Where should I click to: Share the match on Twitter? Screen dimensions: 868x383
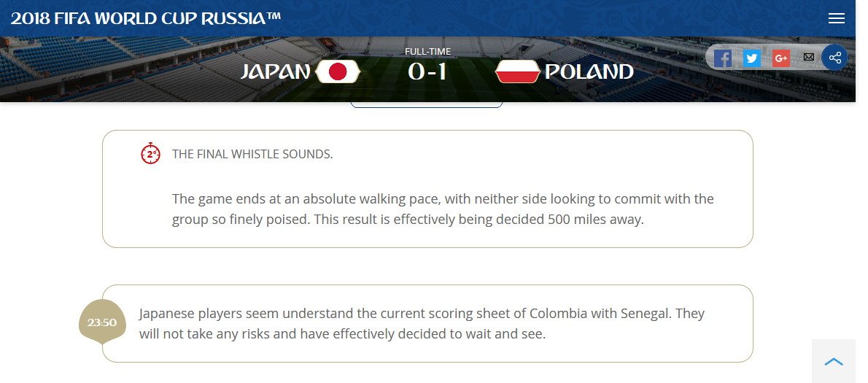click(752, 58)
